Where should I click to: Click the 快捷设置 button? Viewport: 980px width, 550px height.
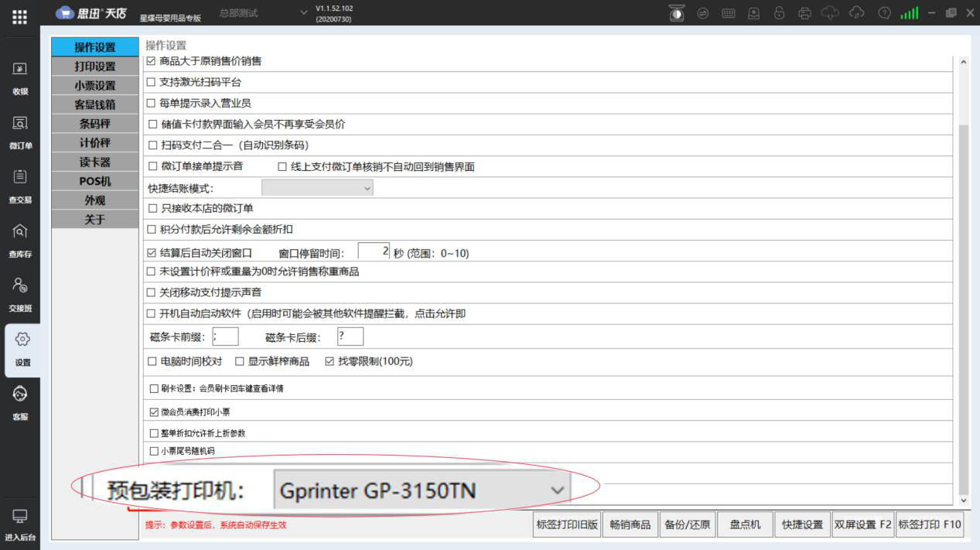tap(802, 524)
